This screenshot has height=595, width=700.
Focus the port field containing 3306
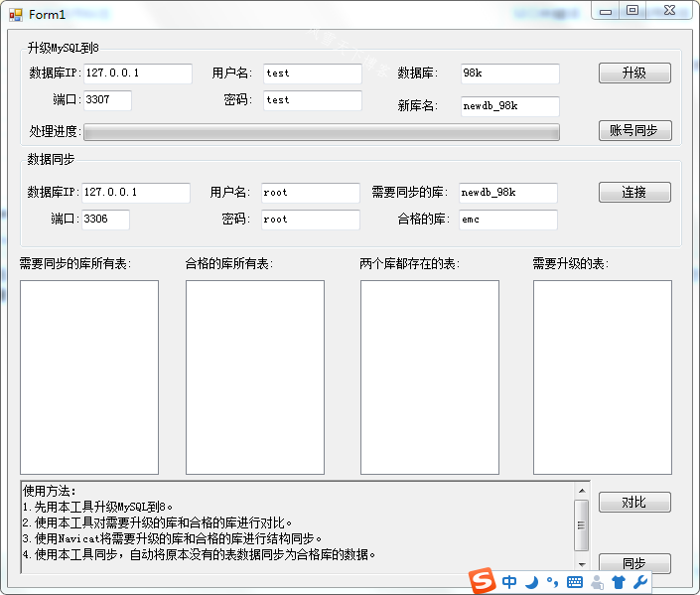coord(106,220)
